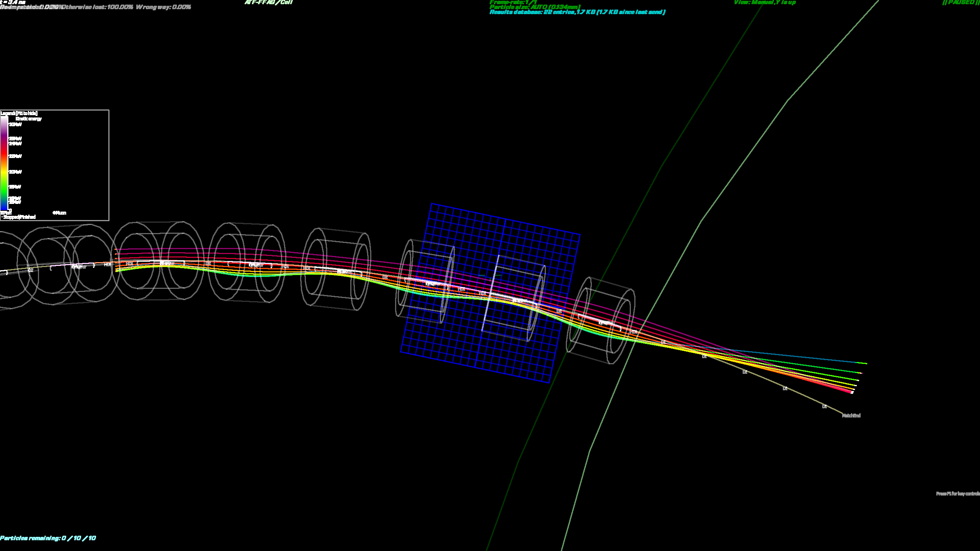Click the Press F1 for key controls hint
This screenshot has height=551, width=980.
coord(957,494)
